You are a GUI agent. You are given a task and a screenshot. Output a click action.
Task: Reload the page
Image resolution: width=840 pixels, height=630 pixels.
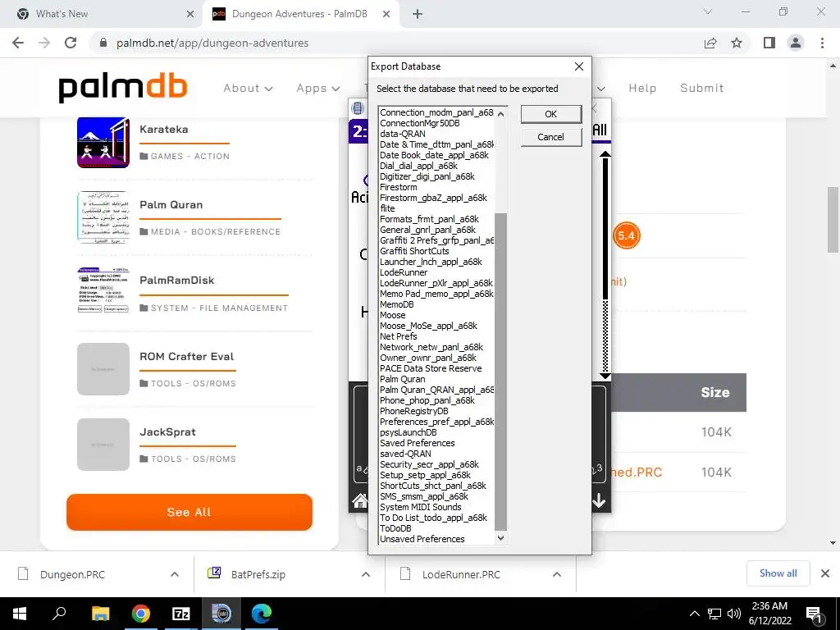tap(71, 43)
